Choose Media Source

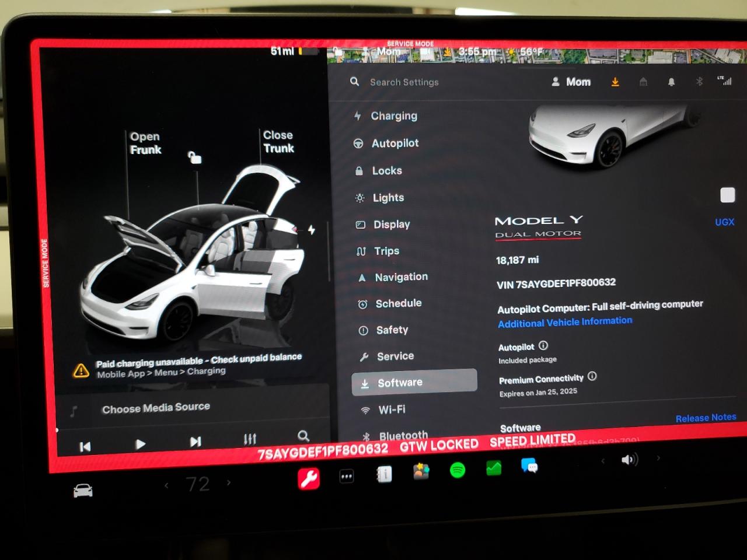point(156,408)
